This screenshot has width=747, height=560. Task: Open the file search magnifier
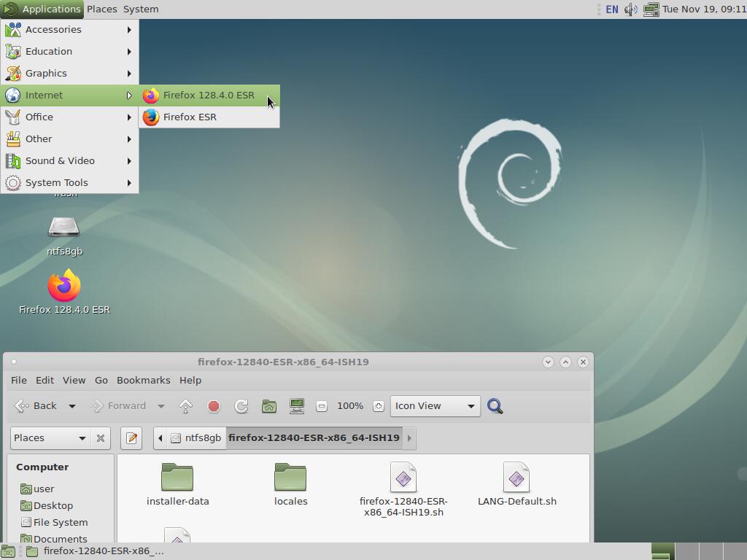coord(495,406)
